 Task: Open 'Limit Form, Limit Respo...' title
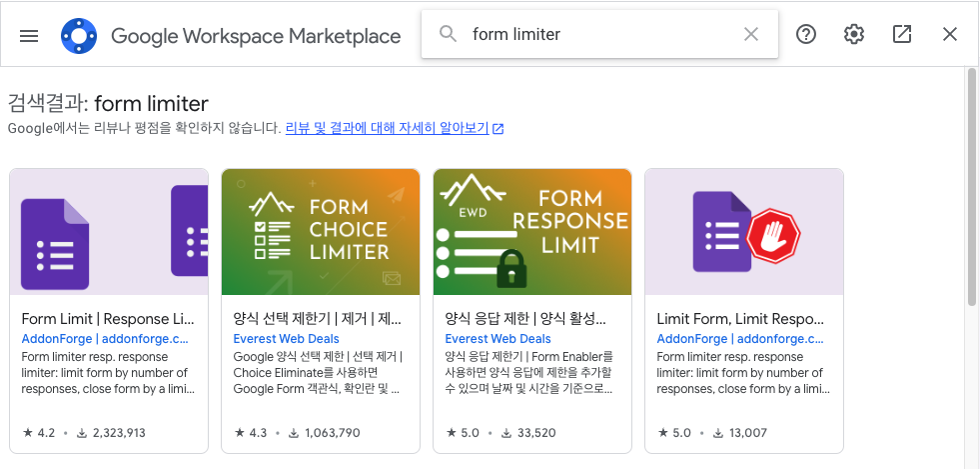[x=740, y=319]
